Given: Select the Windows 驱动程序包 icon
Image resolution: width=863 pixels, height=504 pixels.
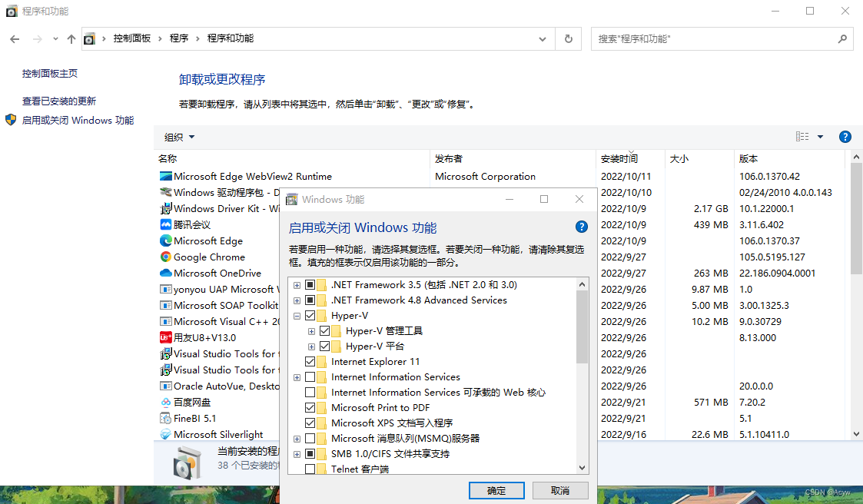Looking at the screenshot, I should (166, 192).
